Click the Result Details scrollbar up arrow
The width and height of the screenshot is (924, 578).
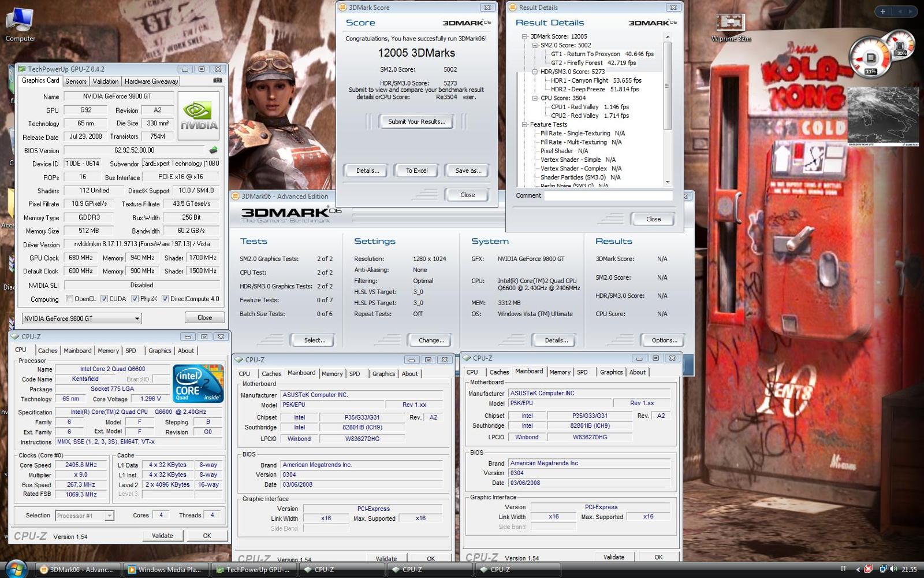pyautogui.click(x=668, y=37)
